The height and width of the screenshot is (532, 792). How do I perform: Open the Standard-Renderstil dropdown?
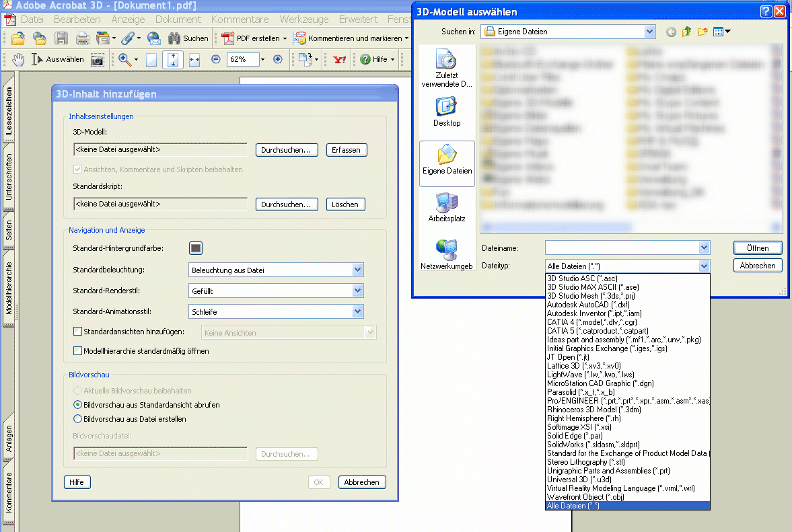tap(357, 291)
